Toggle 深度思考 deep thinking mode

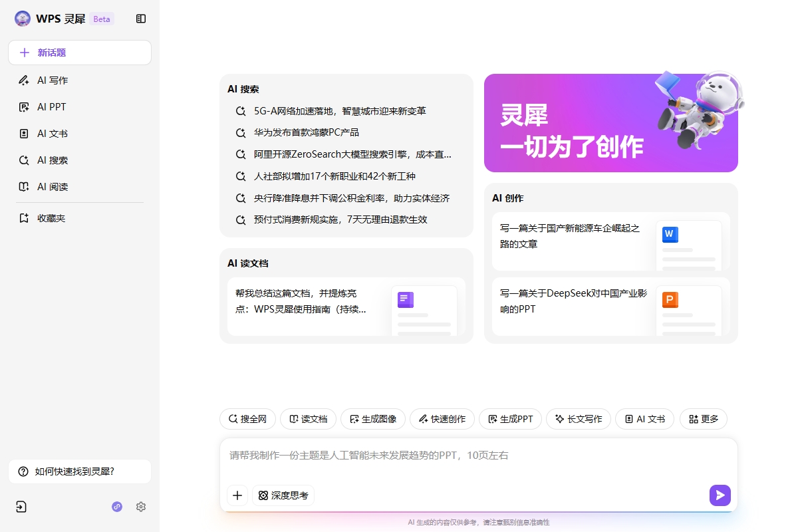point(283,495)
